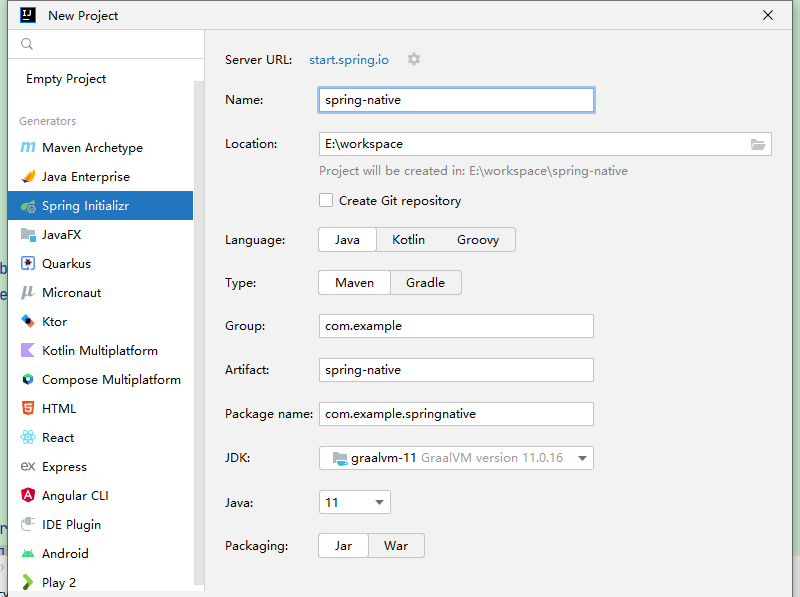Viewport: 800px width, 597px height.
Task: Select Spring Initializr generator
Action: point(101,206)
